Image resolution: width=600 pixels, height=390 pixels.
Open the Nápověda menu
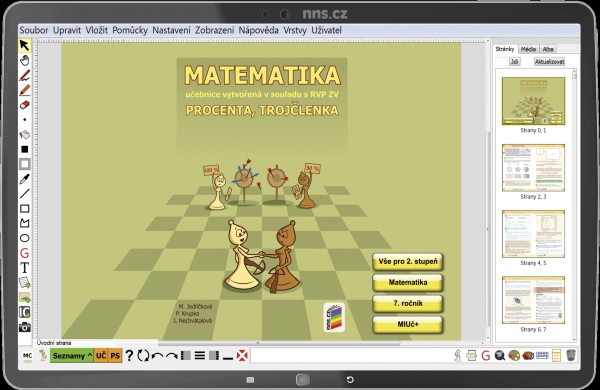pyautogui.click(x=259, y=30)
